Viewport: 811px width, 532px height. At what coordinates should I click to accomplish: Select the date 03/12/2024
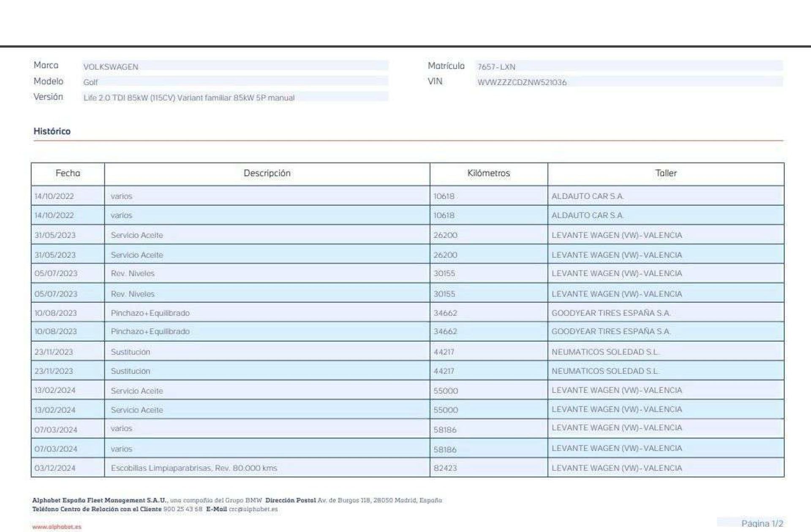point(55,468)
